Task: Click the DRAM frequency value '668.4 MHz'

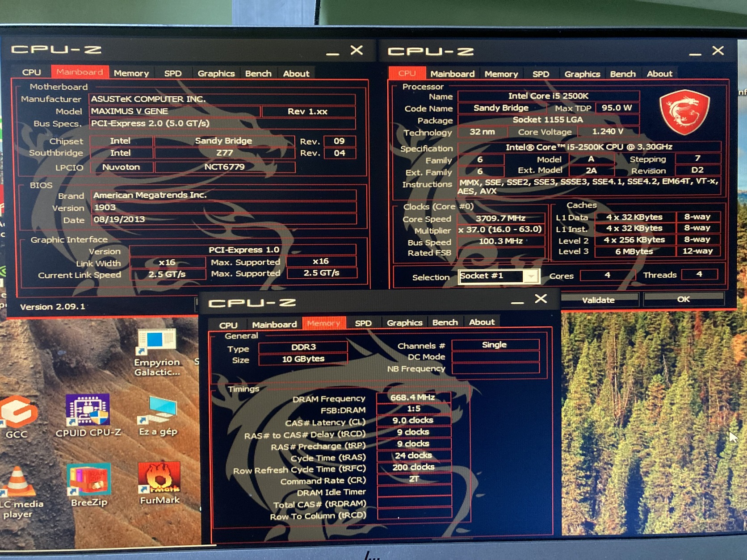Action: pyautogui.click(x=413, y=397)
